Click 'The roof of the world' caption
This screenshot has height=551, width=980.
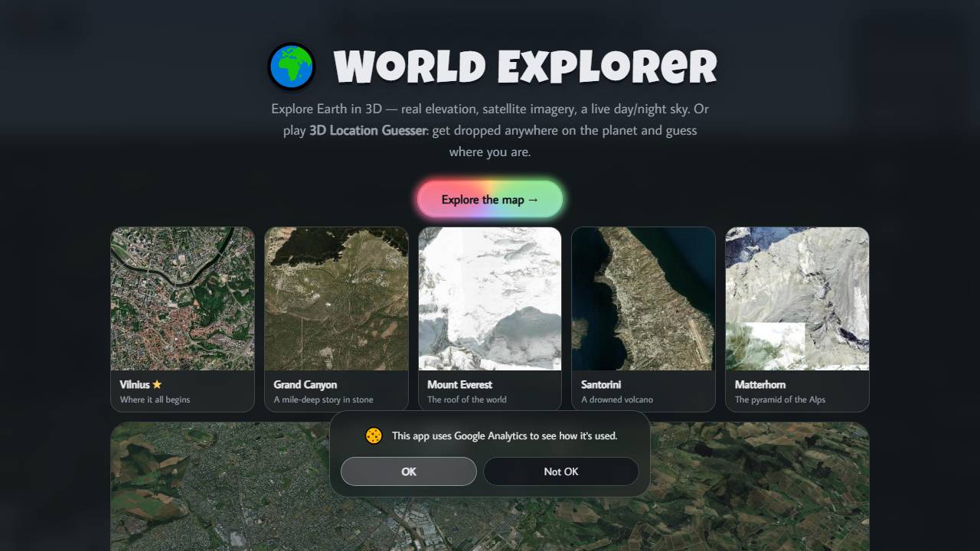coord(467,399)
